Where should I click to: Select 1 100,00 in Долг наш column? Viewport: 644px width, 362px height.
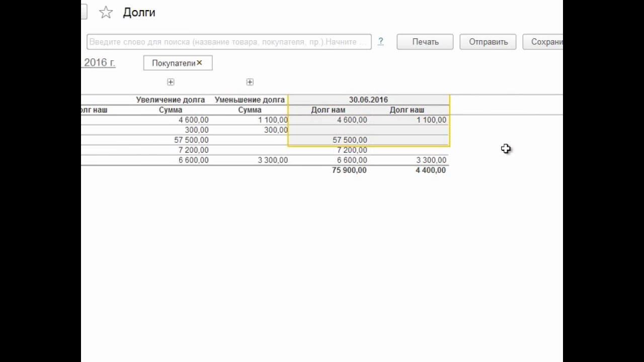pyautogui.click(x=431, y=120)
